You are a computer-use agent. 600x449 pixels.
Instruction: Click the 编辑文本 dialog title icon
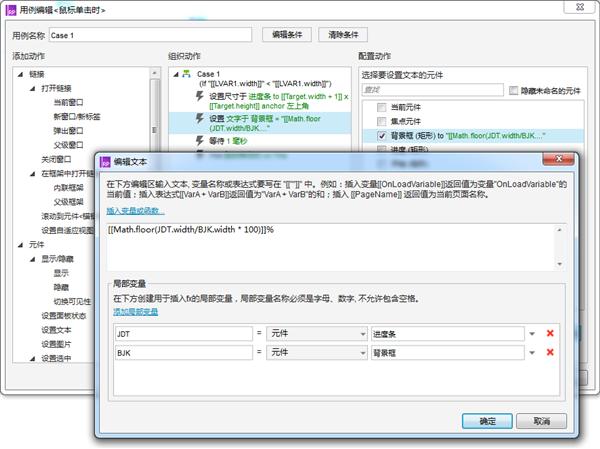(x=103, y=159)
